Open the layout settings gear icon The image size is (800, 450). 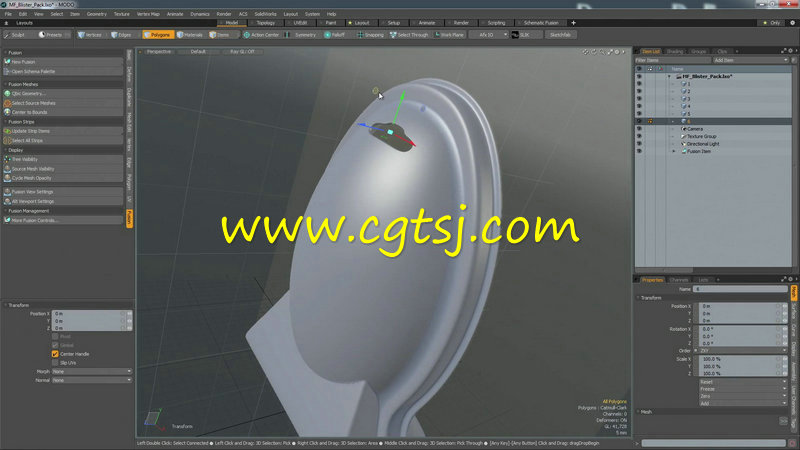[x=792, y=23]
